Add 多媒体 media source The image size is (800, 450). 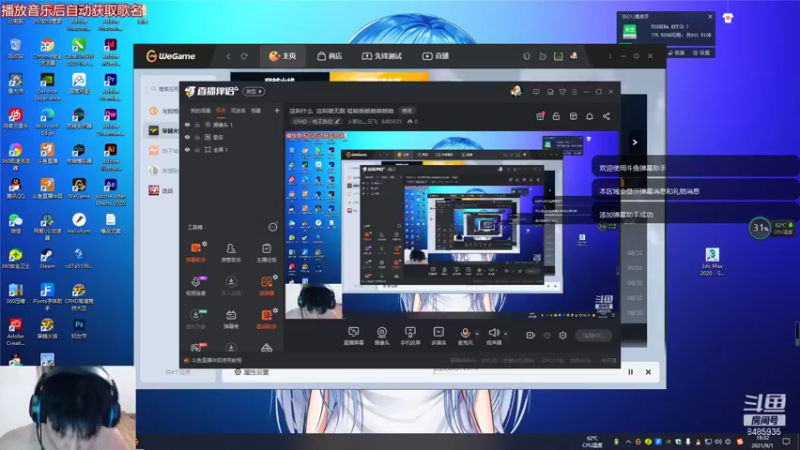coord(438,336)
